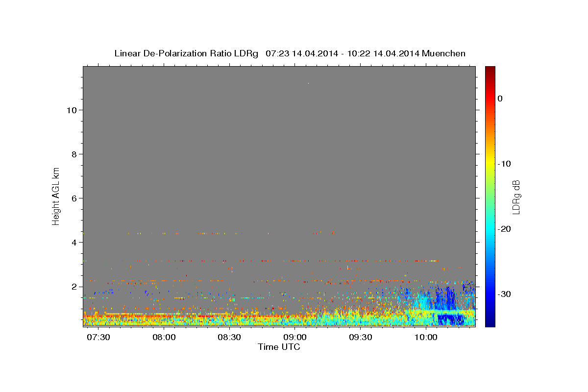
Task: Click the height tick label 2
Action: tap(74, 287)
